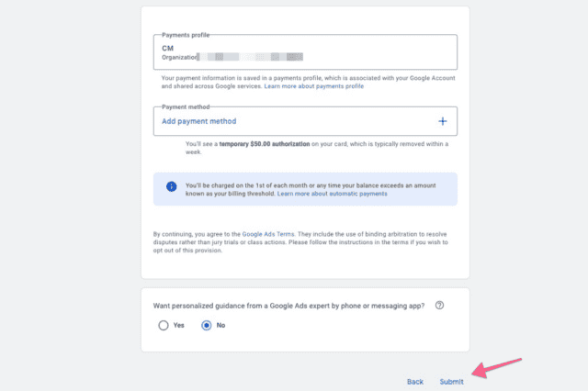Click the billing threshold info banner
588x391 pixels.
coord(305,189)
